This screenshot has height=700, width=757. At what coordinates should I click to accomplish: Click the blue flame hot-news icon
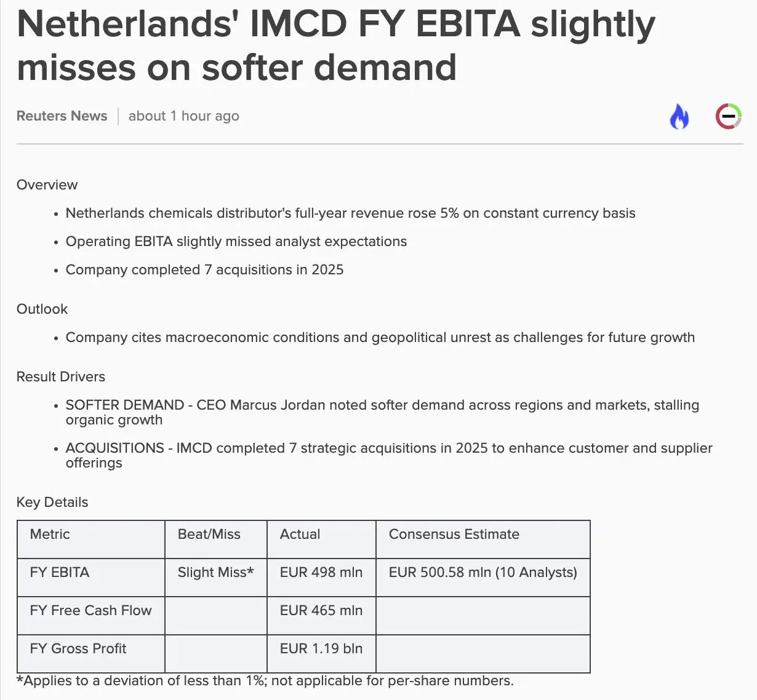point(679,116)
